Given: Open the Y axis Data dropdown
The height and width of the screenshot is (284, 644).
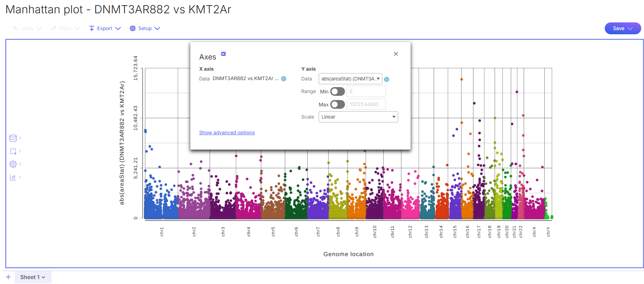Looking at the screenshot, I should coord(350,79).
